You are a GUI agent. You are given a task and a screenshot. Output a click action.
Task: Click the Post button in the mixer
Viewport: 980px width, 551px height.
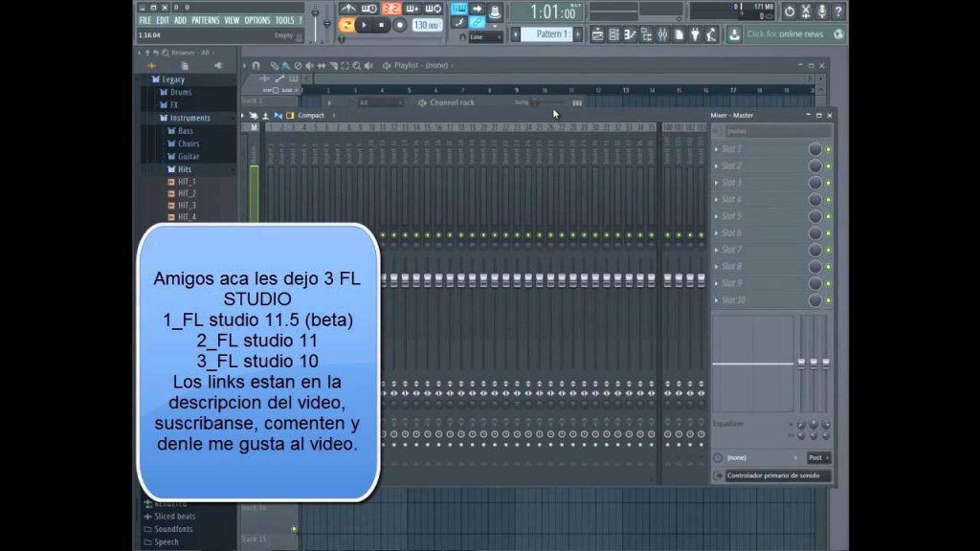[x=815, y=457]
